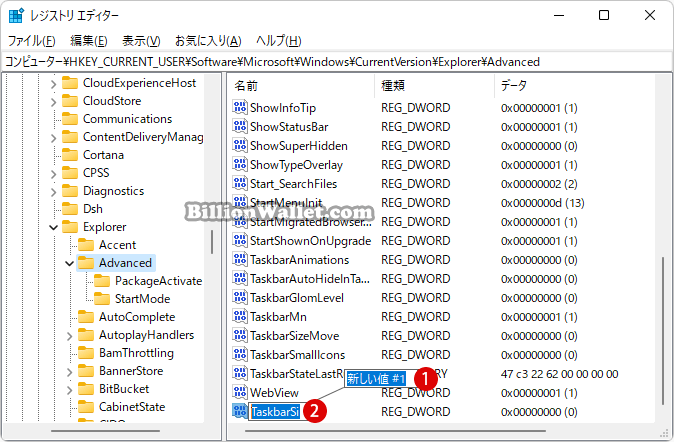
Task: Open the ファイル(F) menu
Action: [x=31, y=41]
